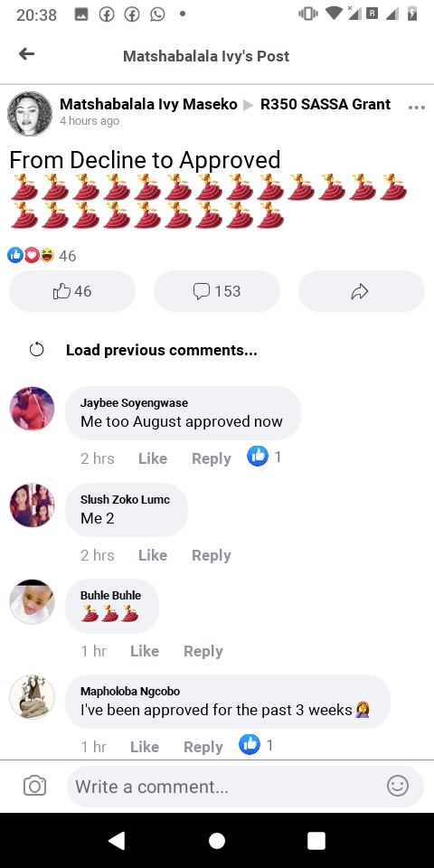Like the post with thumbs-up 46 button
The width and height of the screenshot is (434, 868).
click(x=72, y=291)
